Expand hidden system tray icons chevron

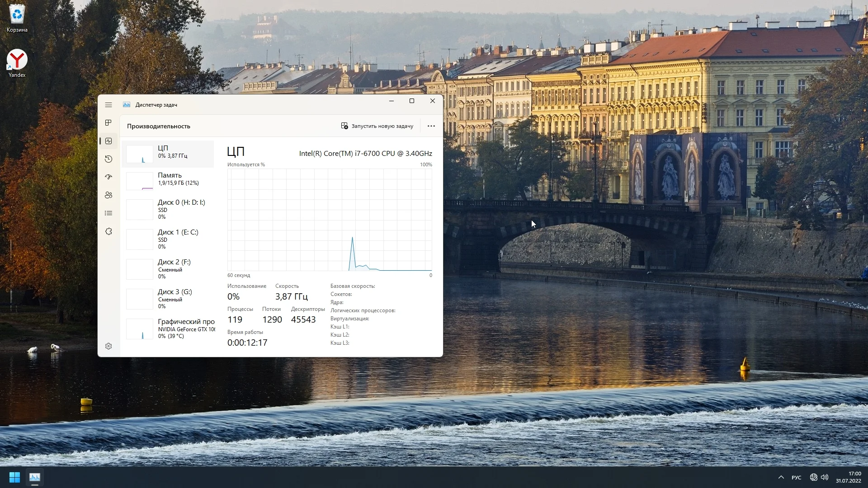coord(781,477)
